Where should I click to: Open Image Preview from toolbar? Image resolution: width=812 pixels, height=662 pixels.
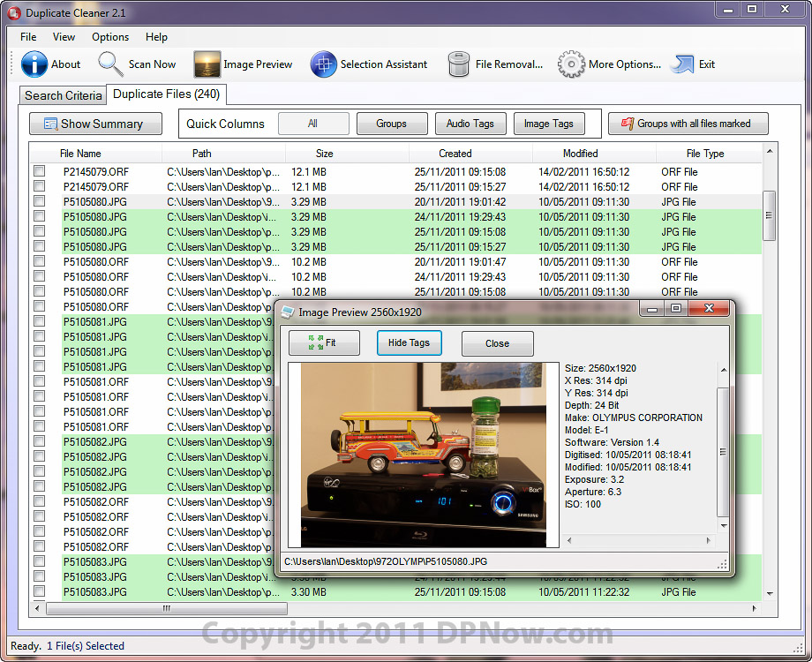207,64
